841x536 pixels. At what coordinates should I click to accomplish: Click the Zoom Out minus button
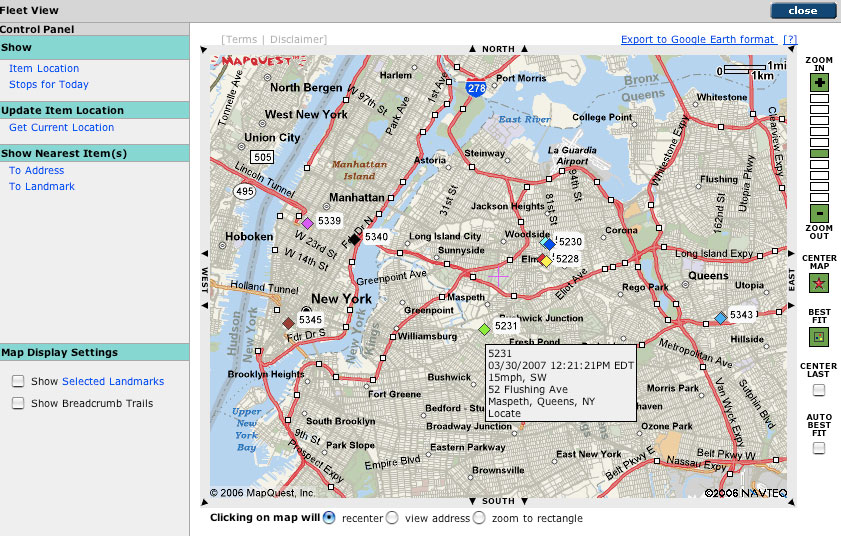pyautogui.click(x=819, y=214)
